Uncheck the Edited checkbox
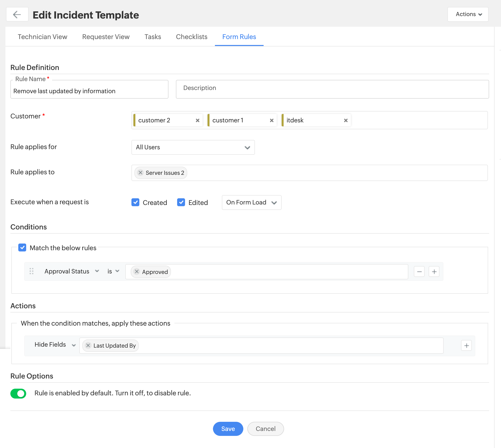The width and height of the screenshot is (501, 448). 181,202
